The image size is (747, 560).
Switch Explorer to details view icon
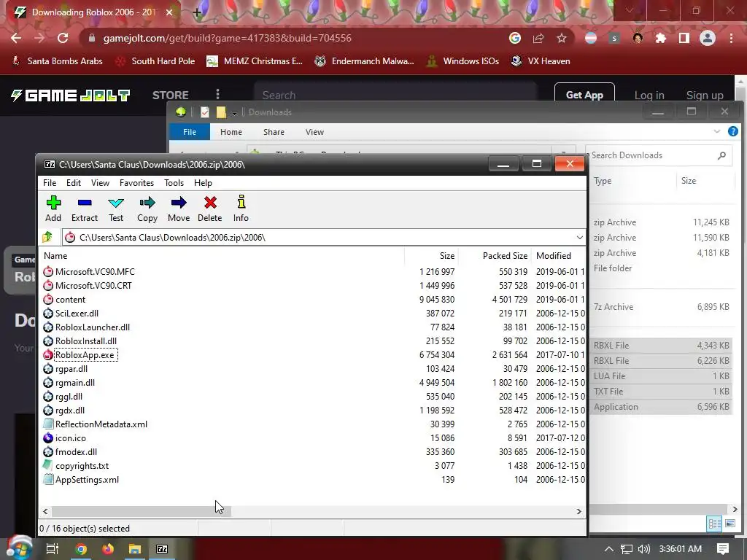coord(715,524)
